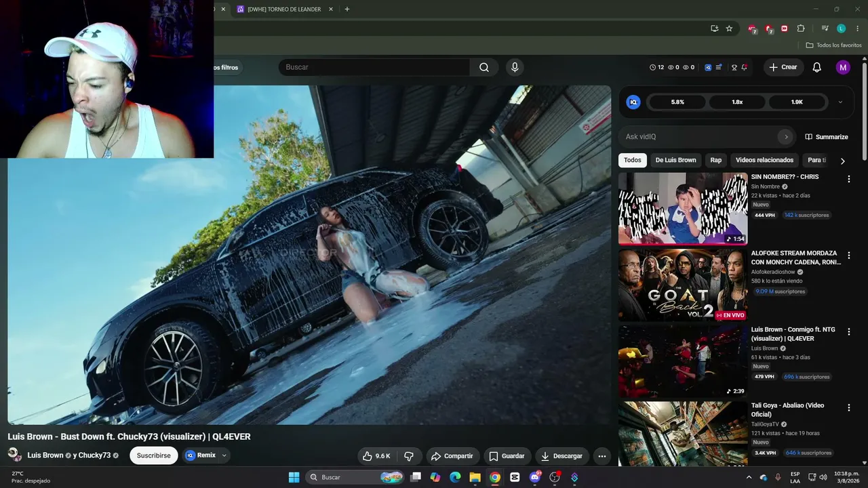The width and height of the screenshot is (868, 488).
Task: Open CapCut from the taskbar
Action: click(515, 477)
